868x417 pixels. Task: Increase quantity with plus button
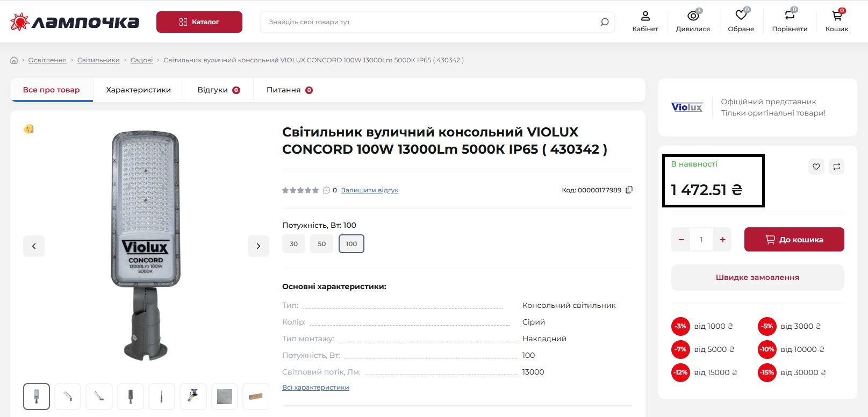723,240
